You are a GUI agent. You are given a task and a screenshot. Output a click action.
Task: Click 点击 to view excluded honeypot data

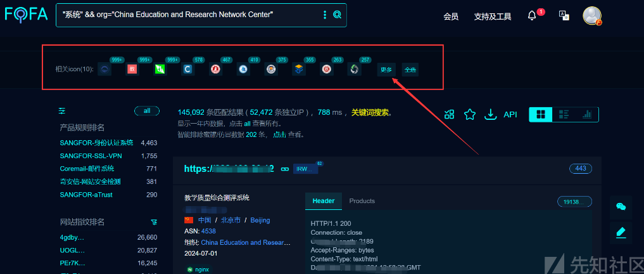[x=280, y=134]
